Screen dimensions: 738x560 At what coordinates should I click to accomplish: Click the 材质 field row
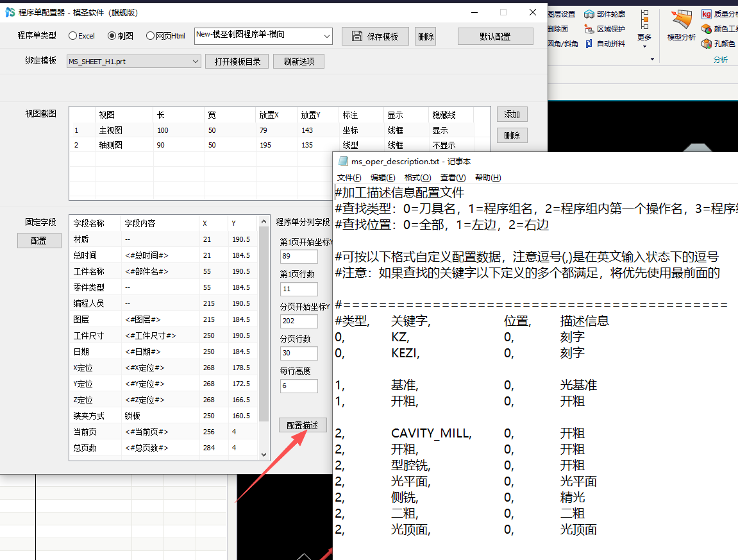click(164, 239)
